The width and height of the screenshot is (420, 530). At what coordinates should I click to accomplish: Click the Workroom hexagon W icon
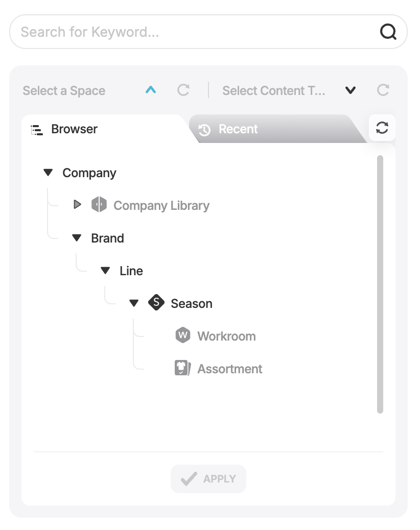183,335
